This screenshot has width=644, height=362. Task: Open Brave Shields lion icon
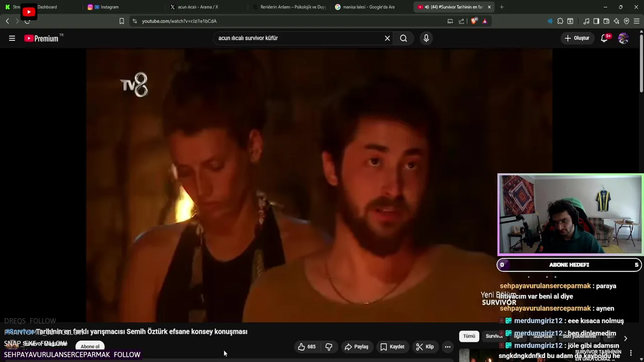[x=474, y=21]
